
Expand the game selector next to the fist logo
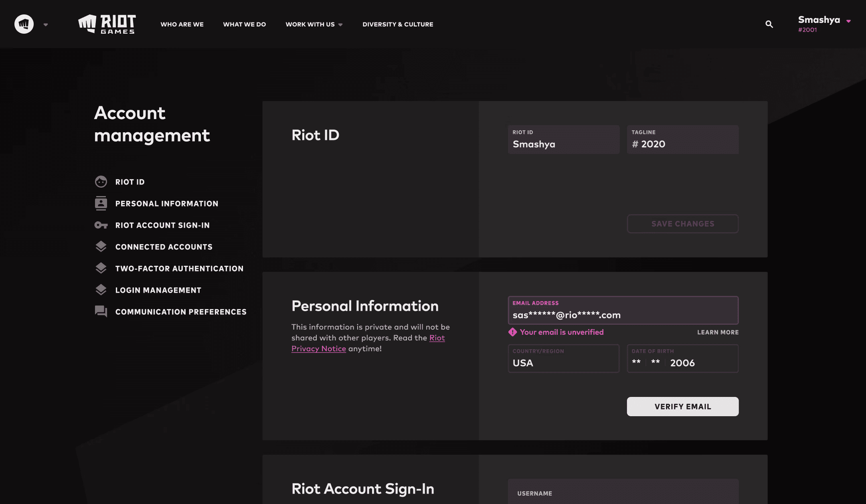pos(45,24)
